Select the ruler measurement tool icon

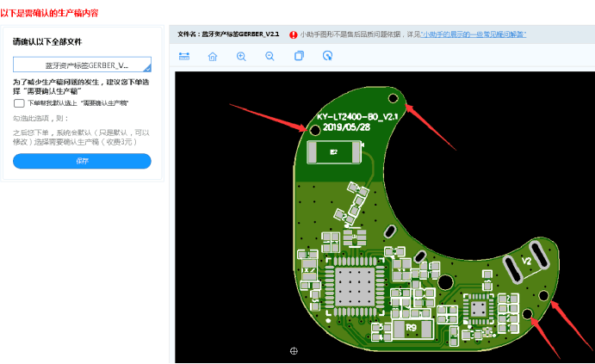(183, 56)
